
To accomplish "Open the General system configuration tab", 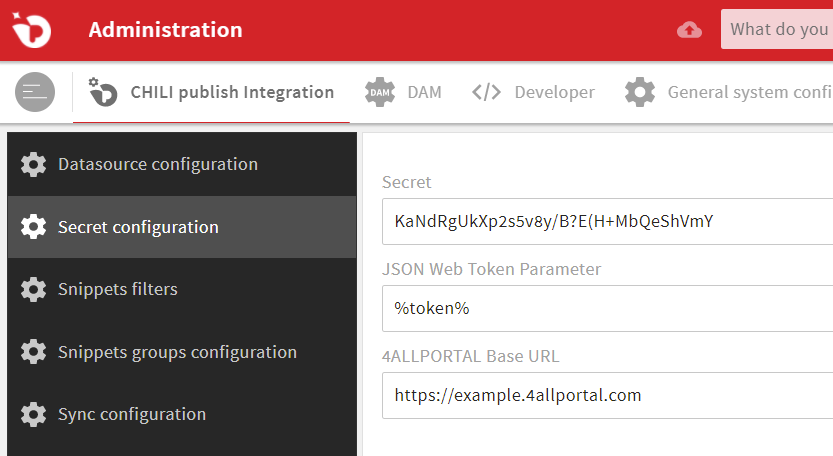I will point(727,92).
